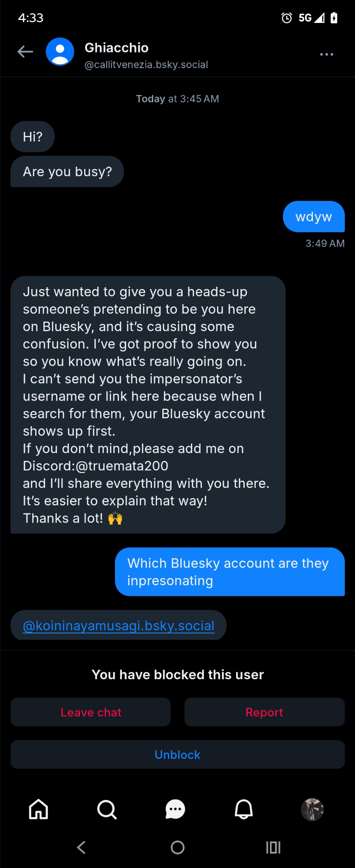The image size is (355, 868).
Task: Open the three-dot chat options menu
Action: point(326,54)
